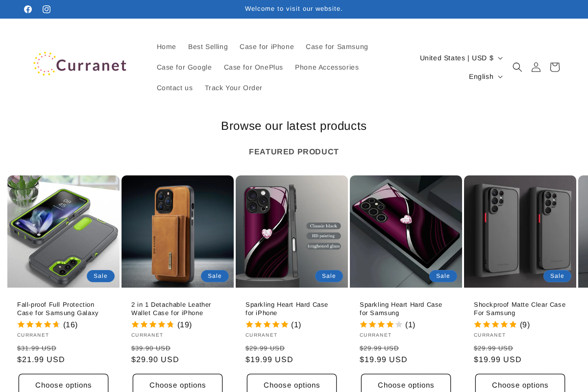Open the shopping cart icon
The image size is (588, 392).
click(554, 67)
